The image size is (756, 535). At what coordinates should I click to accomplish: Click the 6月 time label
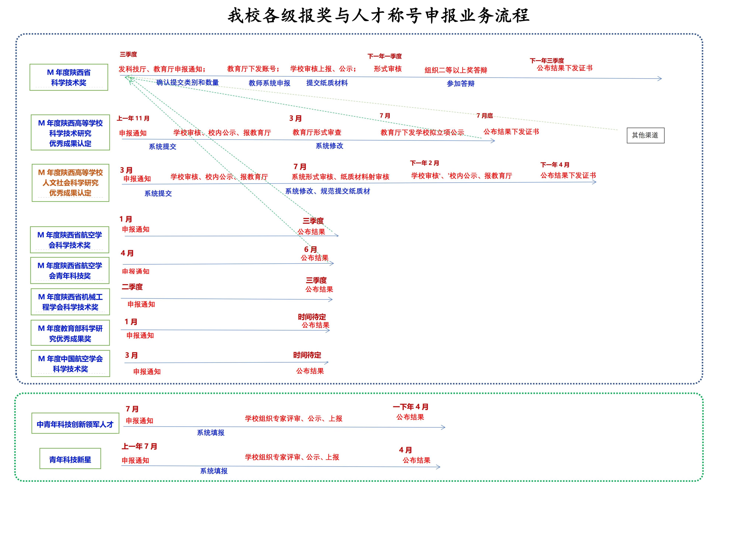coord(310,250)
